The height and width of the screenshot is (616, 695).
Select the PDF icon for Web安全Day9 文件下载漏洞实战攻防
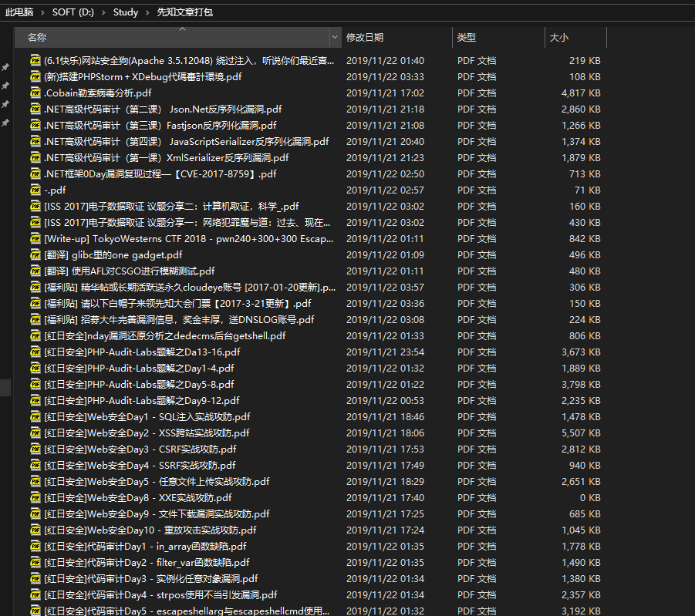click(x=35, y=513)
